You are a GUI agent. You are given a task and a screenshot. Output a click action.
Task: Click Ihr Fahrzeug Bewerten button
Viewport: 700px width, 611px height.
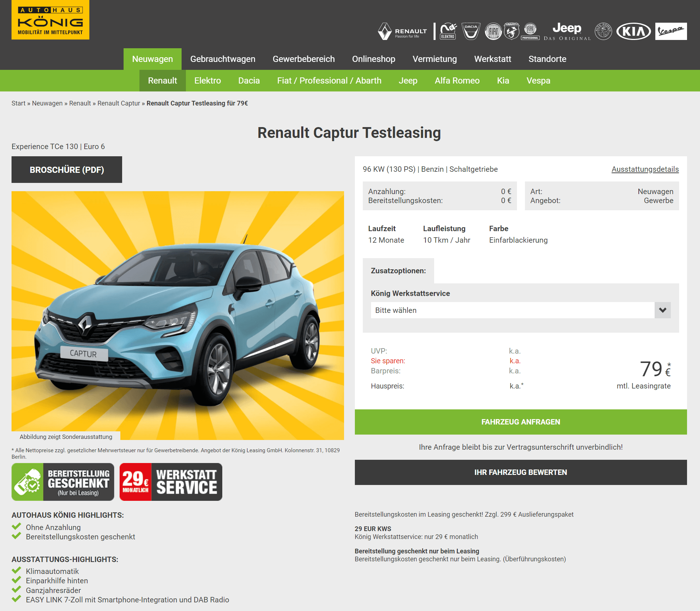click(x=521, y=472)
